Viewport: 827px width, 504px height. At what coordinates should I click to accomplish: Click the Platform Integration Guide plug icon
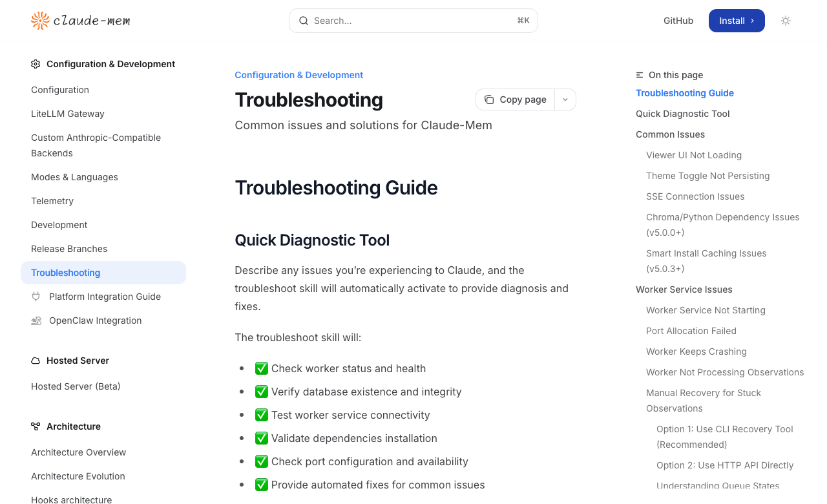point(36,297)
